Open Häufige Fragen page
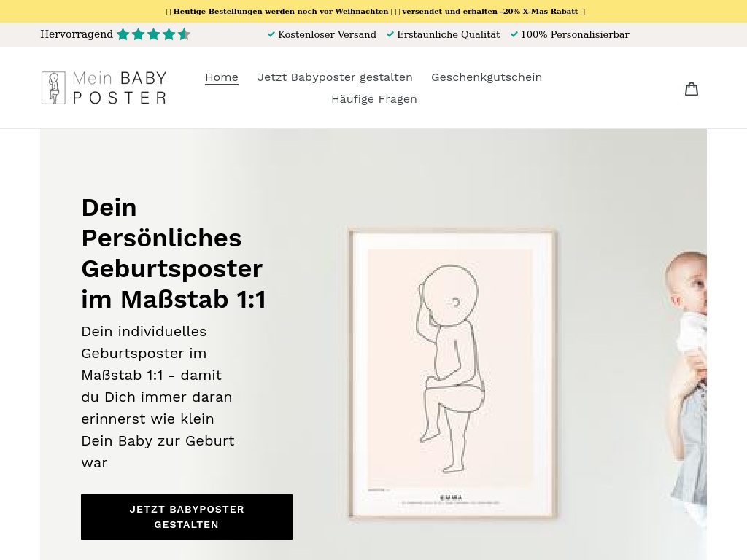Image resolution: width=747 pixels, height=560 pixels. tap(374, 99)
